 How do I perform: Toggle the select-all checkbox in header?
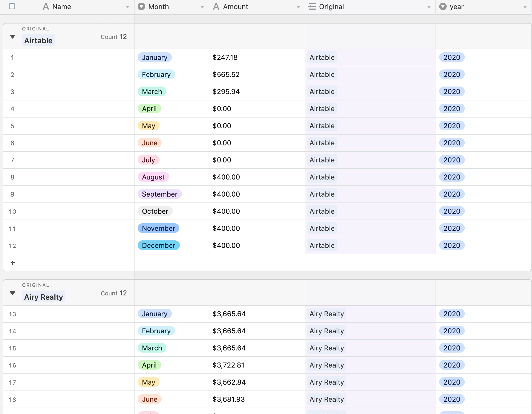12,6
